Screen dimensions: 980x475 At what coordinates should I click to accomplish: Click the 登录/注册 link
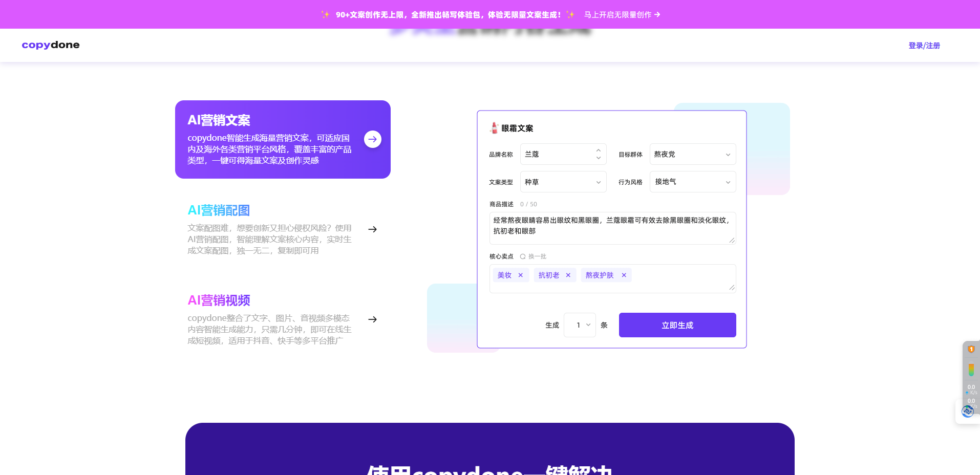[924, 45]
